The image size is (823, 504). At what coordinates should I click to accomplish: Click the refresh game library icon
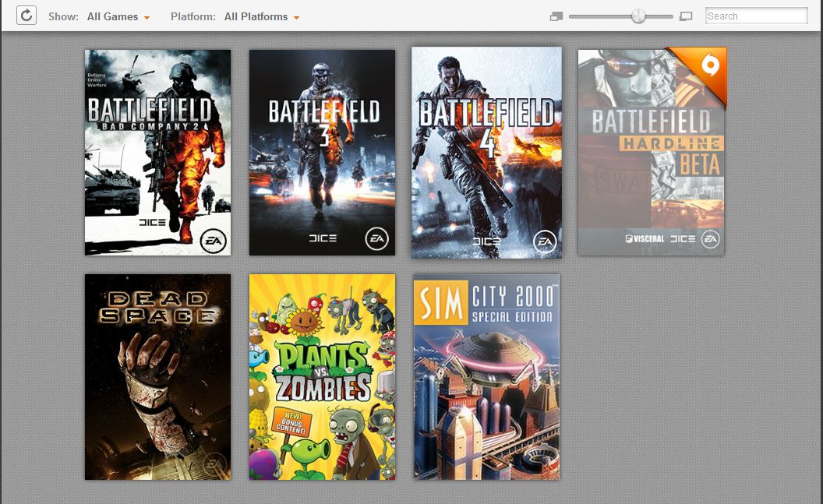click(26, 16)
